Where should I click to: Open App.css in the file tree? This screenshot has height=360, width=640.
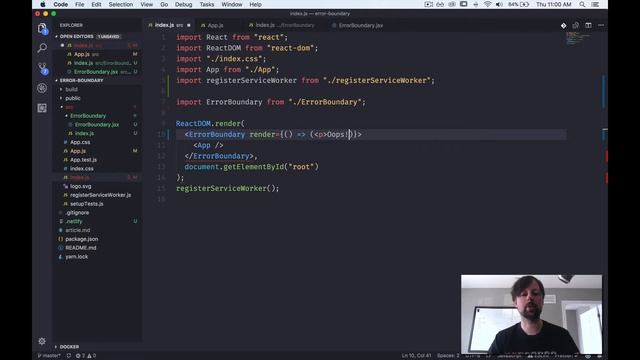[x=98, y=142]
